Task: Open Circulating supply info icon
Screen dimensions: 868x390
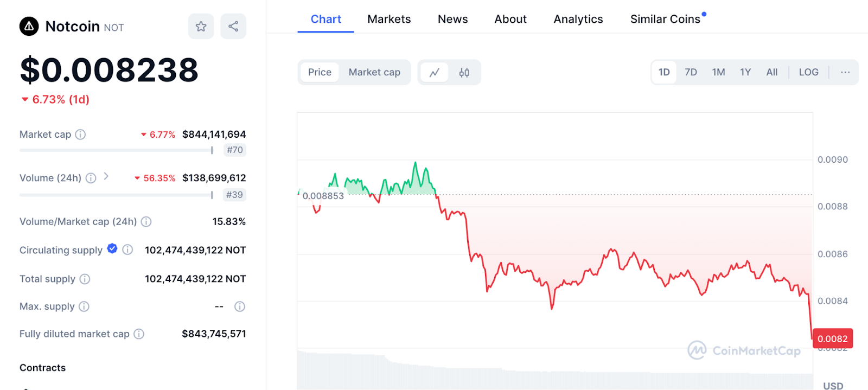Action: (x=127, y=250)
